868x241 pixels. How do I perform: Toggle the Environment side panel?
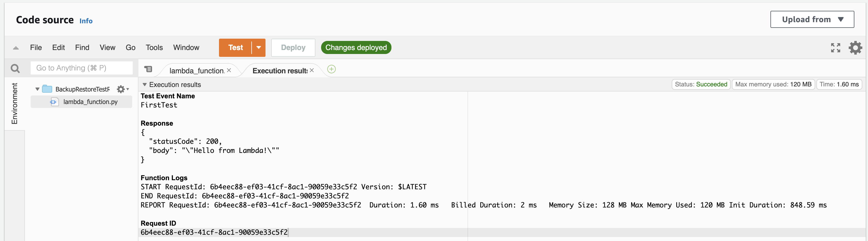pos(14,103)
